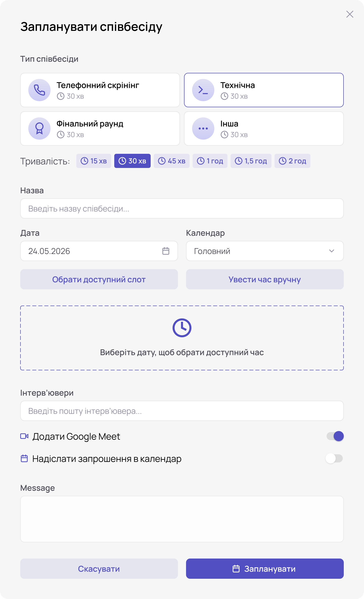Image resolution: width=364 pixels, height=599 pixels.
Task: Click the calendar icon beside Надіслати запрошення
Action: coord(24,458)
